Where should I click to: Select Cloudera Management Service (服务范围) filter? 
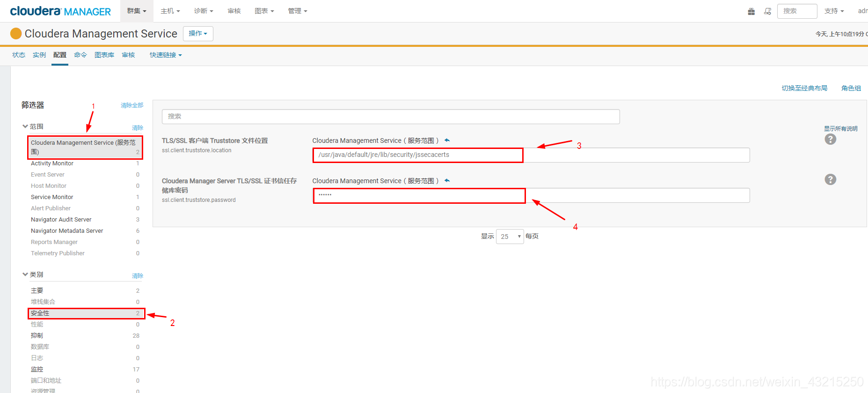[85, 147]
